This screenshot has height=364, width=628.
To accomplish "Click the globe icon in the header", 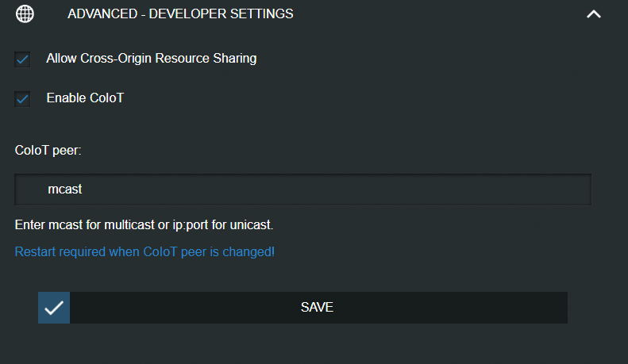I will tap(25, 14).
